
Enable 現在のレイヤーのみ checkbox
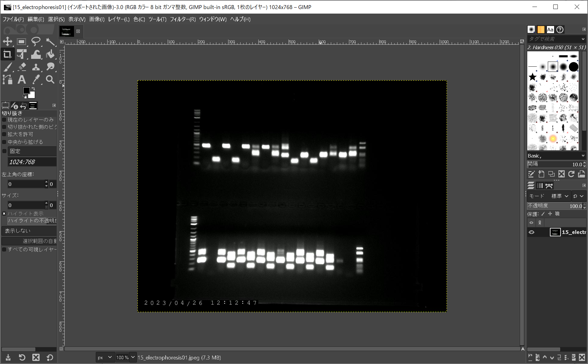[x=4, y=120]
